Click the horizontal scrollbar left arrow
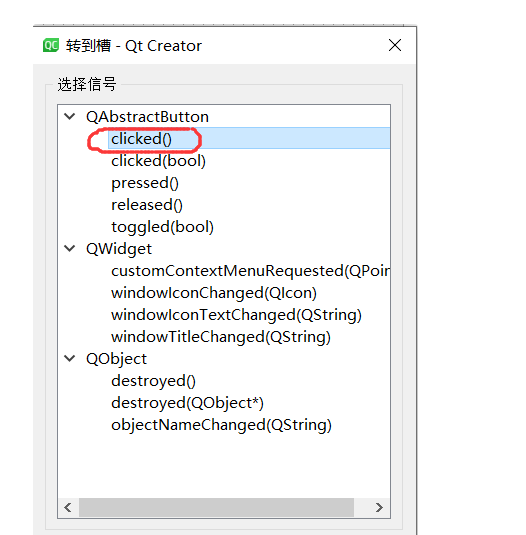526x535 pixels. (68, 507)
